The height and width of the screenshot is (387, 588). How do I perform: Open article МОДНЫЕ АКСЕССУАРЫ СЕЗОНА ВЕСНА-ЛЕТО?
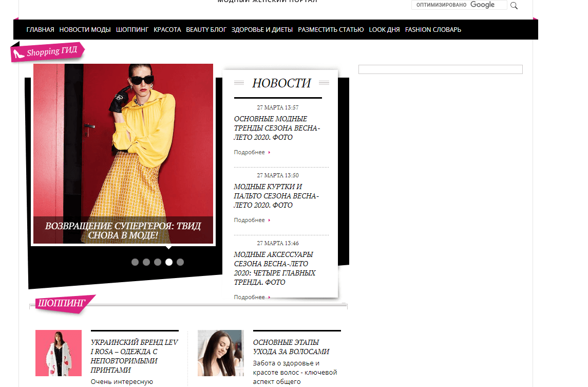[x=275, y=268]
